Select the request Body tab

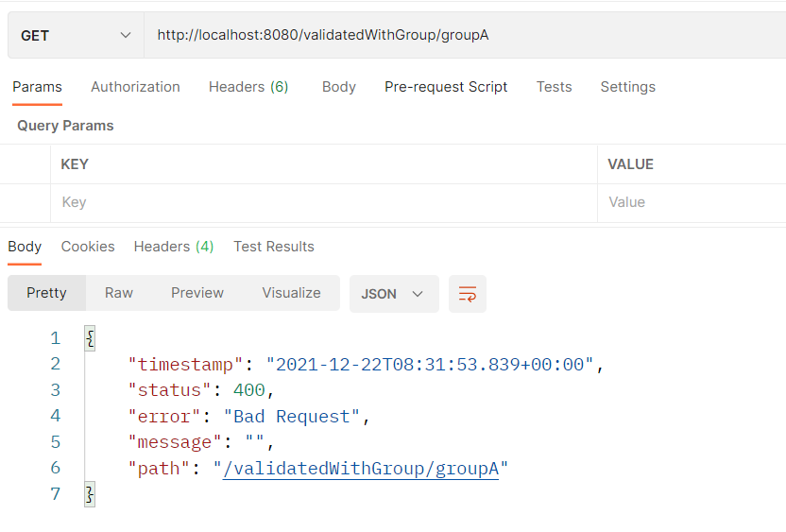pyautogui.click(x=339, y=87)
